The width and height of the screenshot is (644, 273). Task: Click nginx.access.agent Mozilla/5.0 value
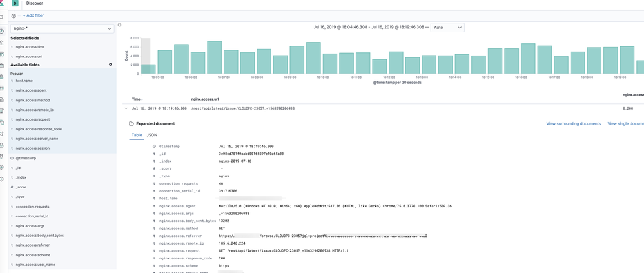(336, 206)
